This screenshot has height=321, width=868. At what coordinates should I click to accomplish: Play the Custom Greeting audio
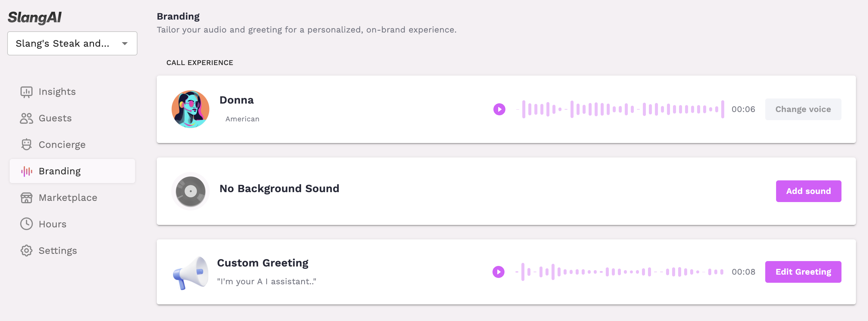498,272
